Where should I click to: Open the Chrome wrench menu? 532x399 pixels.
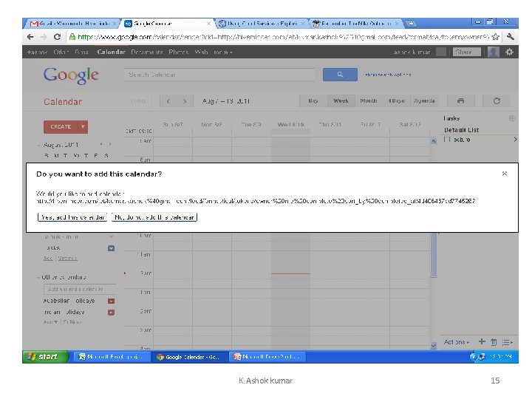coord(511,37)
